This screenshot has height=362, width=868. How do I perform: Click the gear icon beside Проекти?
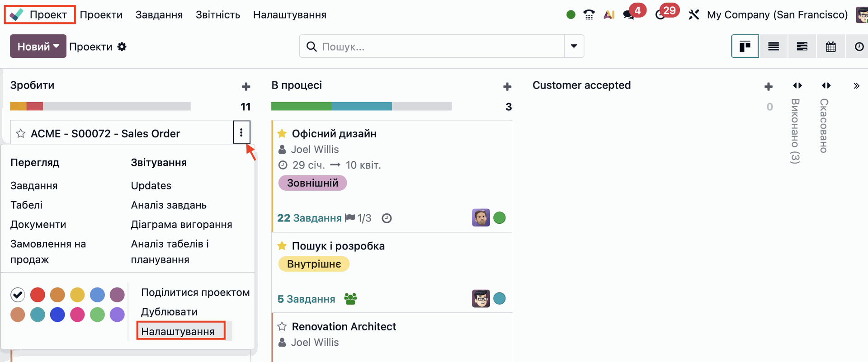point(122,47)
